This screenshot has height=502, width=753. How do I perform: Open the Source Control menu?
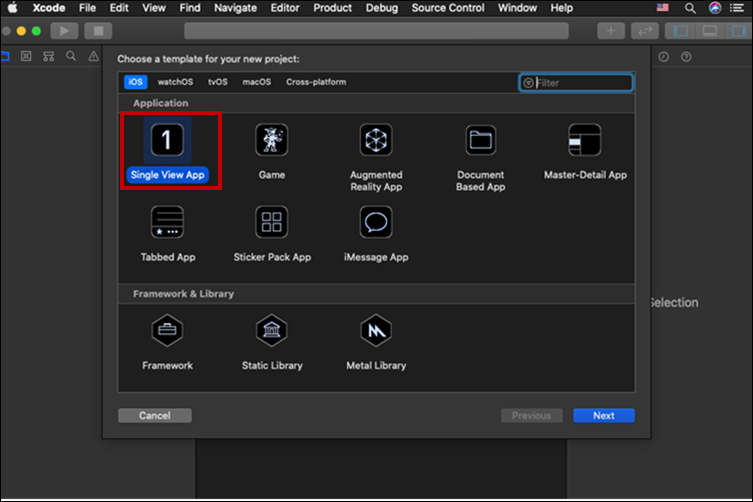tap(448, 8)
